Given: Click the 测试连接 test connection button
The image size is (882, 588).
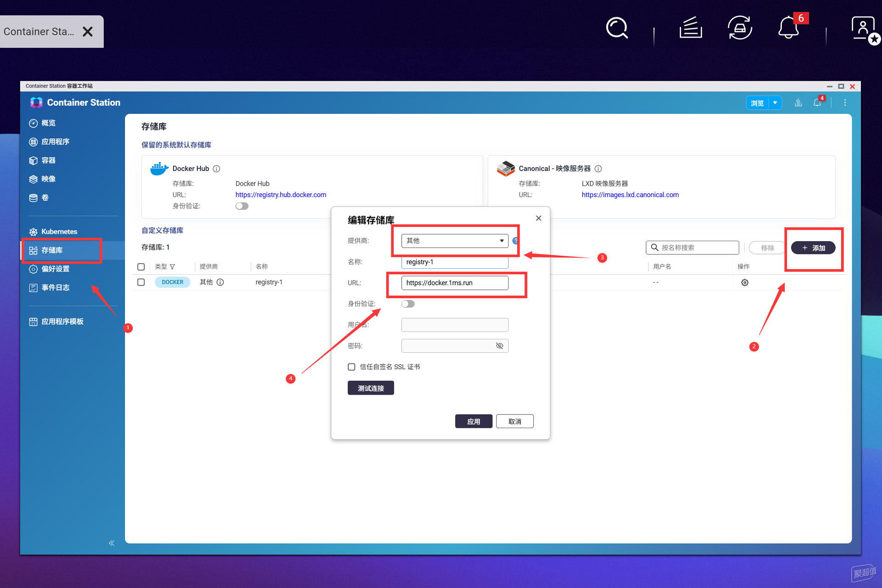Looking at the screenshot, I should click(371, 388).
